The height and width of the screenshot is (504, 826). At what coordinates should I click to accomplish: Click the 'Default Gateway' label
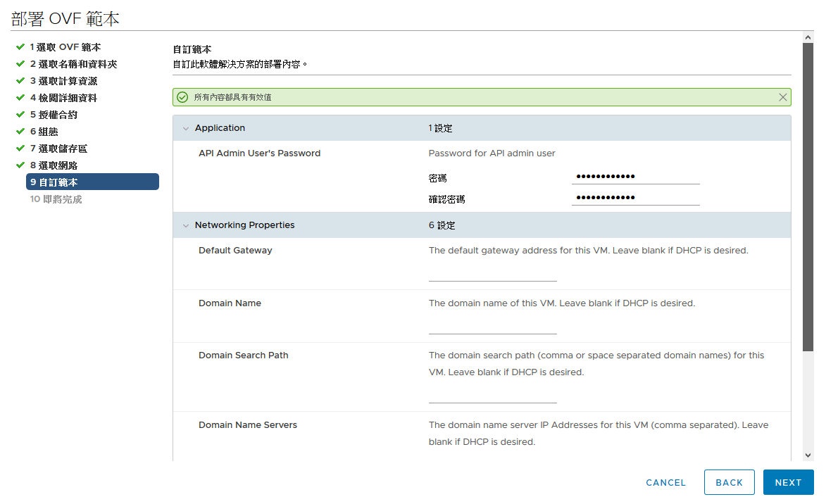(x=235, y=251)
